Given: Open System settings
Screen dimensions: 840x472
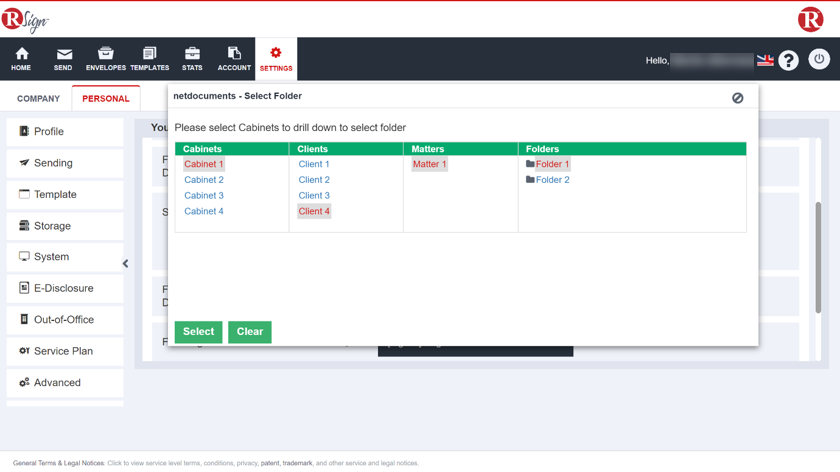Looking at the screenshot, I should coord(65,257).
